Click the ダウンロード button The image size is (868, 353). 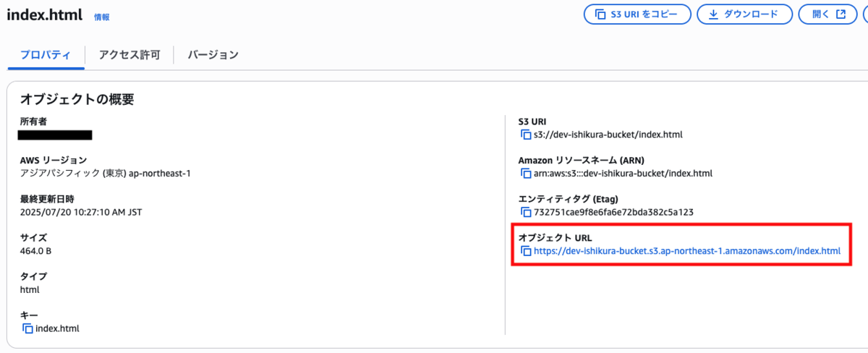coord(744,14)
